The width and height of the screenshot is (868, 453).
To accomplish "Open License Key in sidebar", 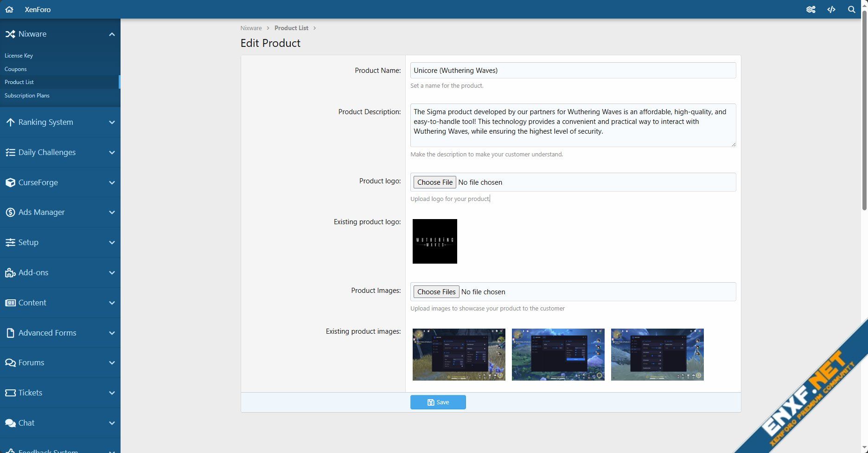I will [19, 55].
